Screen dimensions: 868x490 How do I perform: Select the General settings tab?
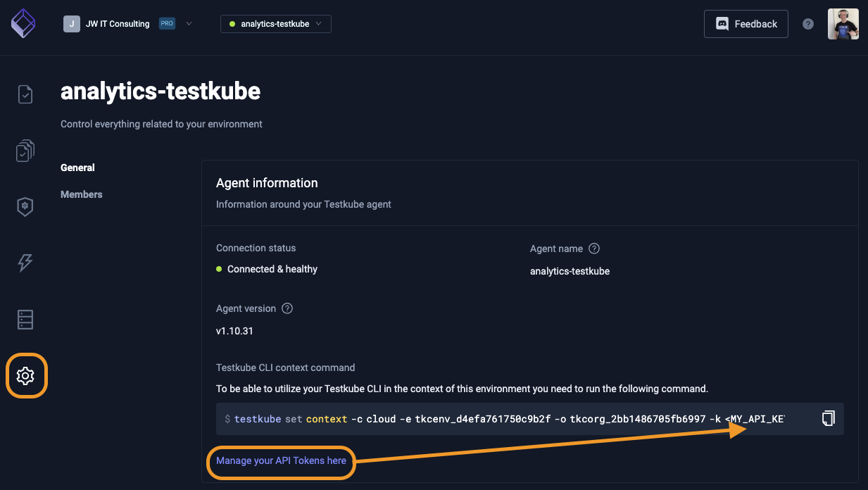[77, 168]
